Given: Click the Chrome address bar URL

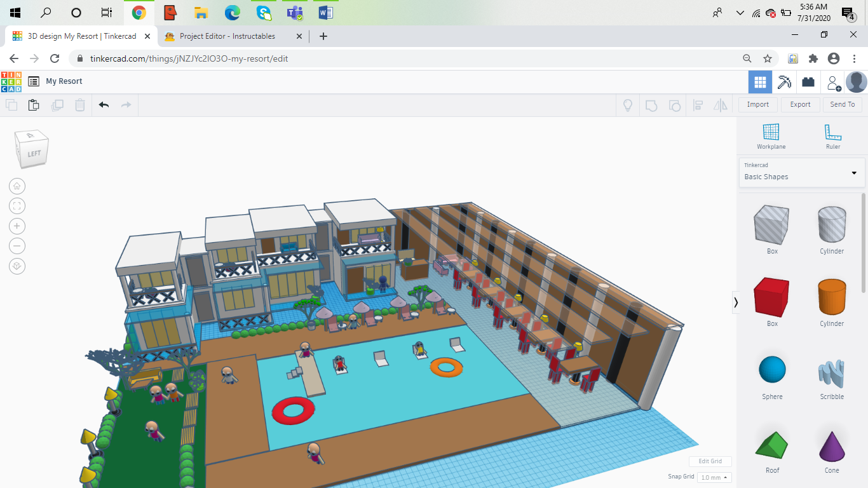Looking at the screenshot, I should (x=189, y=58).
